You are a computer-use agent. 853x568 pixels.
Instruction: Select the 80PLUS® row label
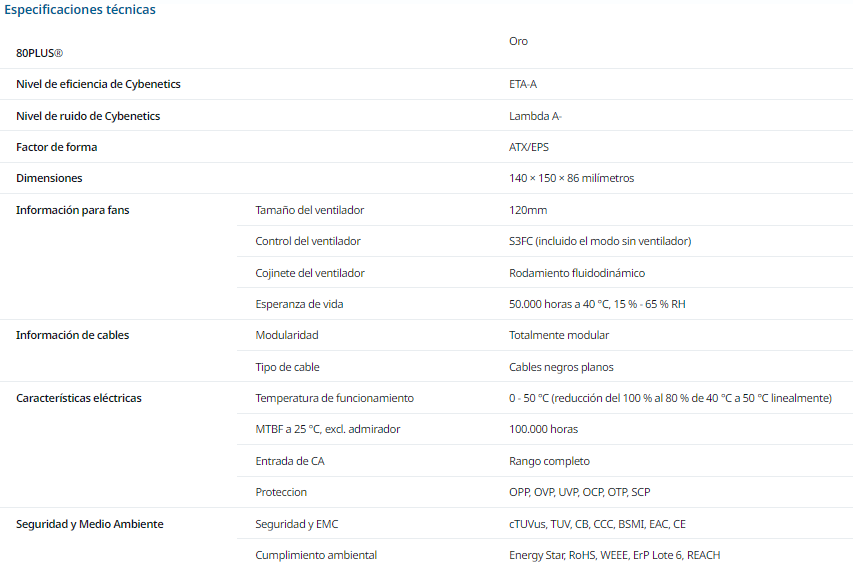[39, 53]
